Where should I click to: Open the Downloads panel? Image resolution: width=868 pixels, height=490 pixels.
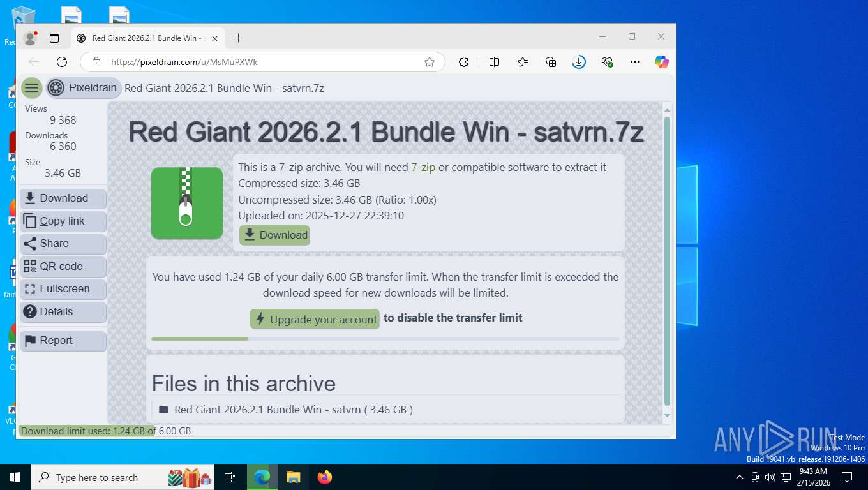[579, 62]
